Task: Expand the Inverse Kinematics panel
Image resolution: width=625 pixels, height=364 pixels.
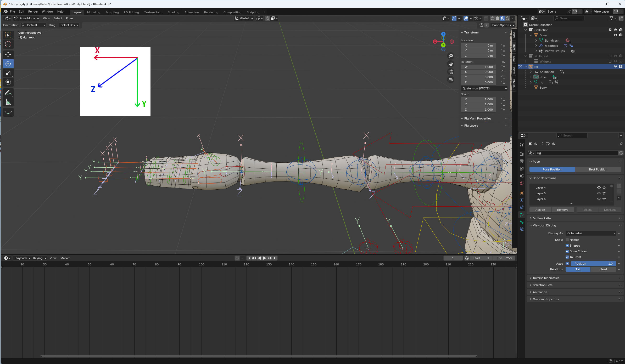Action: [546, 278]
